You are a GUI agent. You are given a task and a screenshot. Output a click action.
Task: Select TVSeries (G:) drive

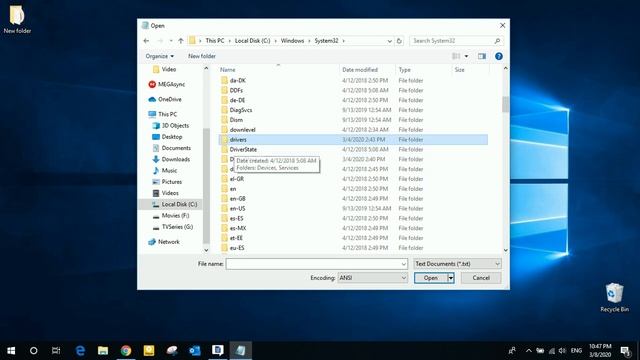click(x=173, y=227)
